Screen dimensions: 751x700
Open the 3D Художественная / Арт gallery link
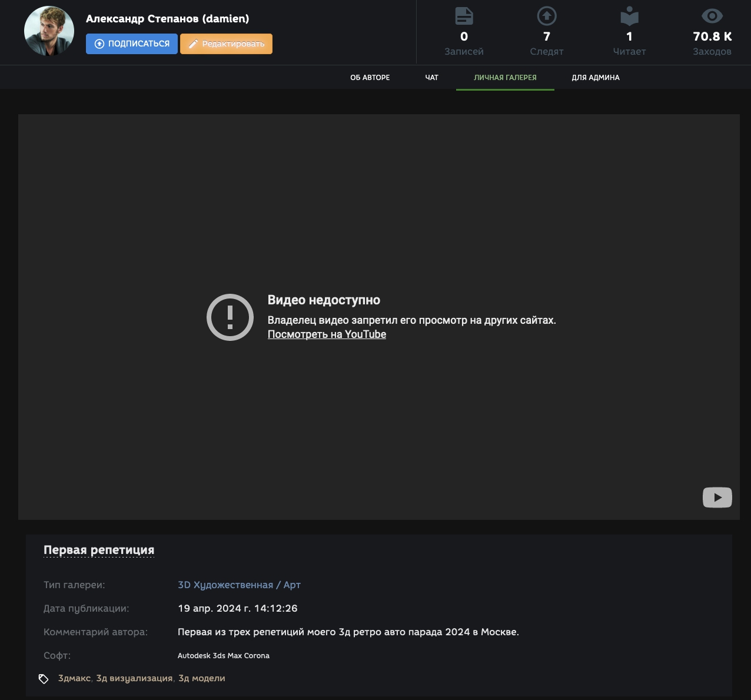(239, 585)
